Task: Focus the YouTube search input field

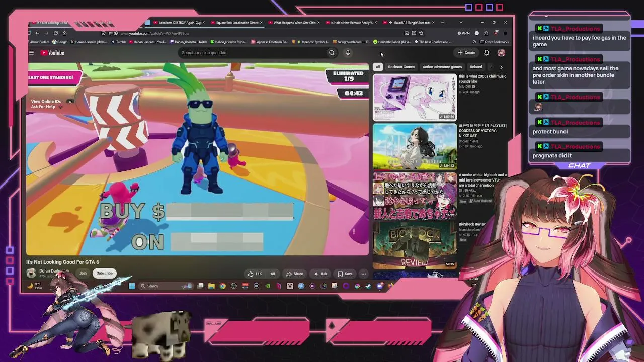Action: click(252, 53)
